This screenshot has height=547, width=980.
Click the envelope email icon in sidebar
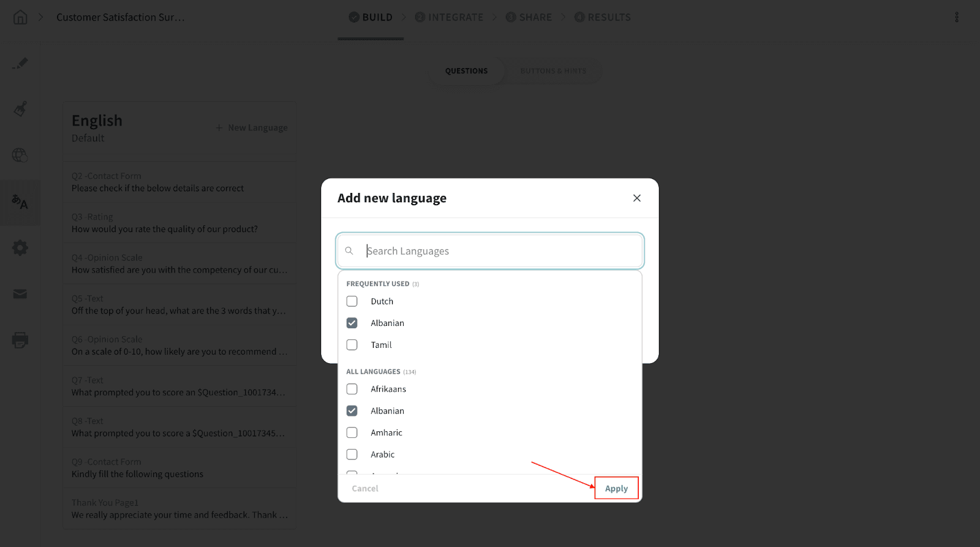(20, 294)
